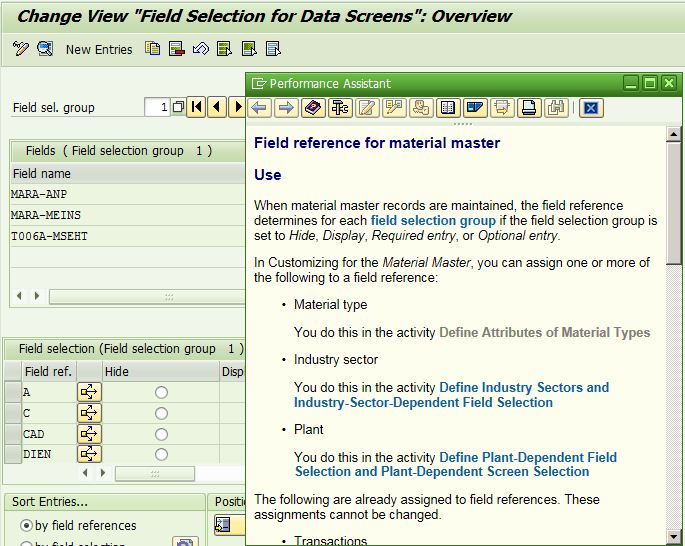Go to previous field selection group

tap(217, 107)
